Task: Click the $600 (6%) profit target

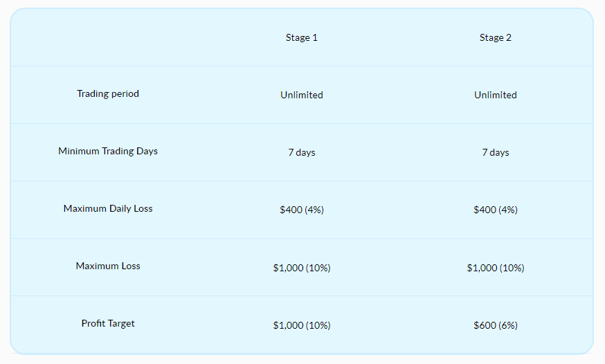Action: coord(496,325)
